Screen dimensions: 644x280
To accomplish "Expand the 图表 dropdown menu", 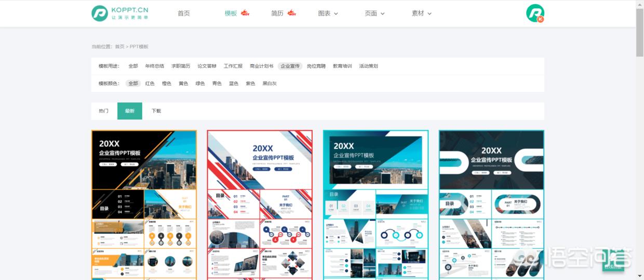I will [x=328, y=13].
